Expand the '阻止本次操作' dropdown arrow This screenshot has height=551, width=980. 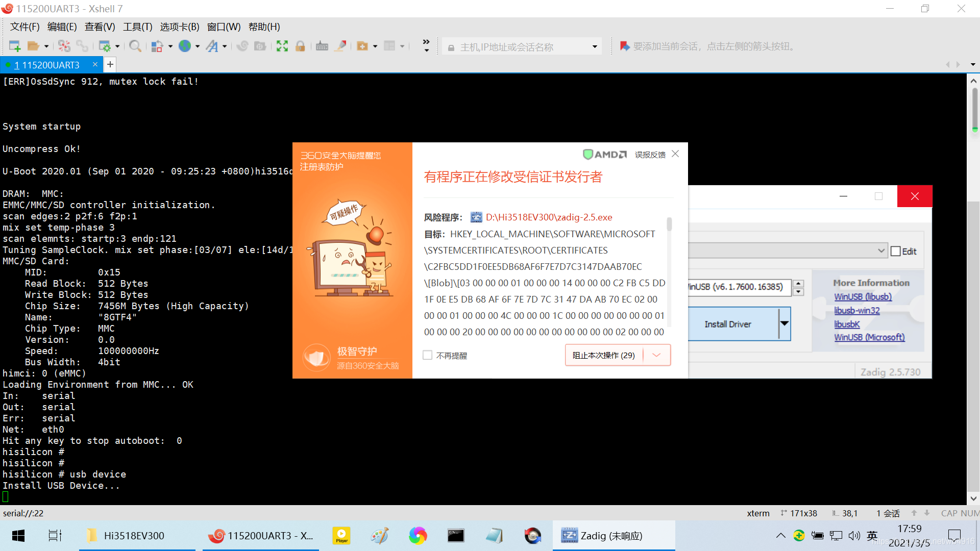click(656, 355)
